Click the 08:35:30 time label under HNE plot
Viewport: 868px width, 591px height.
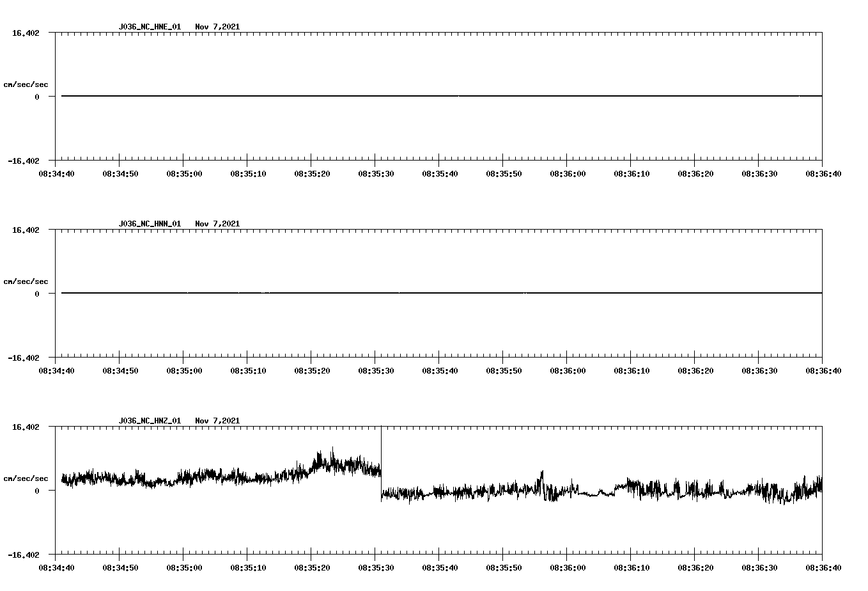376,174
